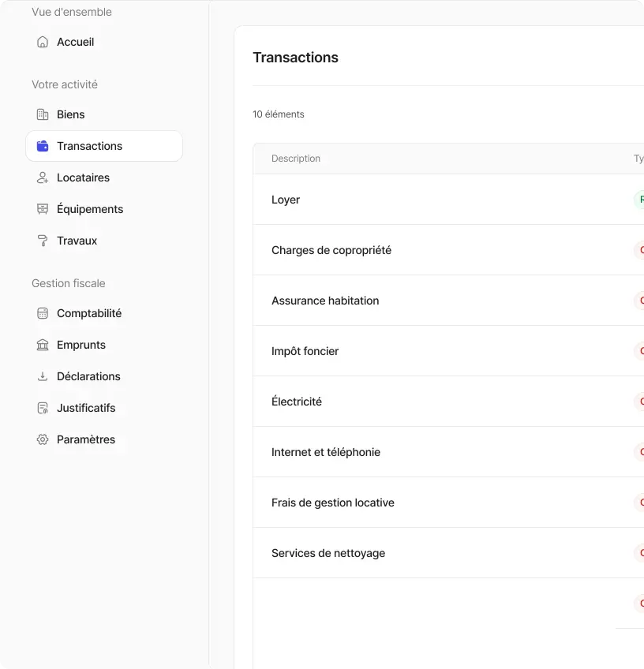Switch to the Locataires section

pyautogui.click(x=82, y=178)
